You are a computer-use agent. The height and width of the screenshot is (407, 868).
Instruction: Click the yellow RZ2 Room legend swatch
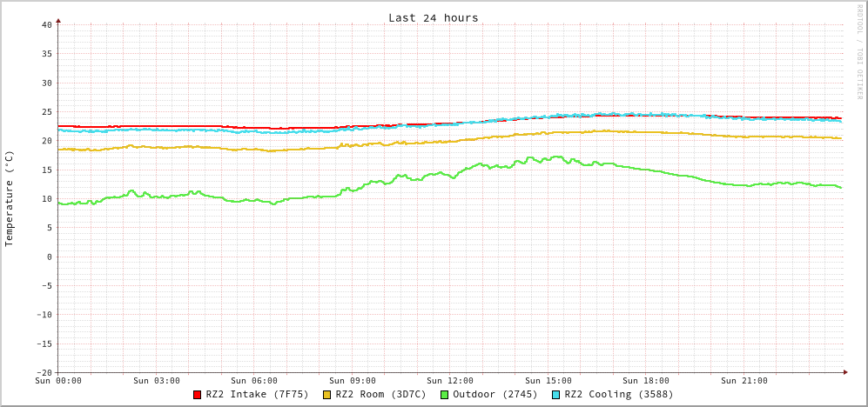click(x=327, y=395)
